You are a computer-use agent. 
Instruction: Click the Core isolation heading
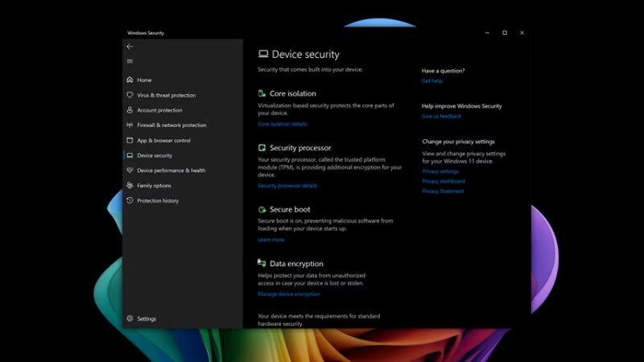point(293,93)
